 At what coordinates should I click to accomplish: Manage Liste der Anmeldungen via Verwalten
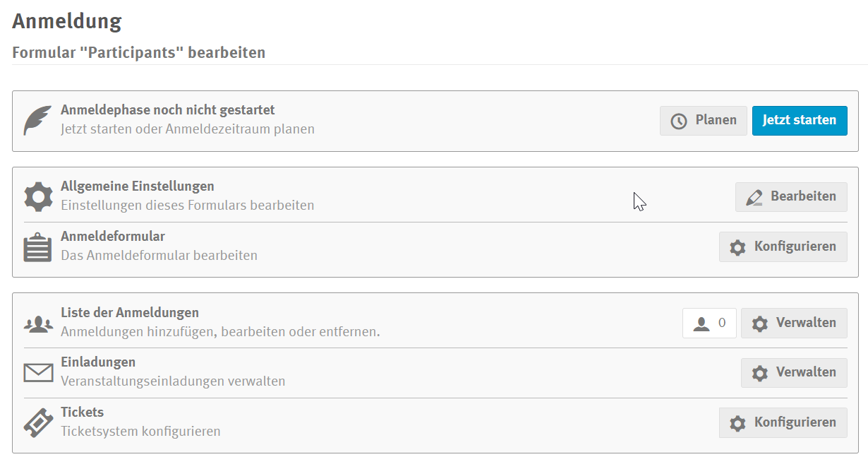pyautogui.click(x=794, y=323)
